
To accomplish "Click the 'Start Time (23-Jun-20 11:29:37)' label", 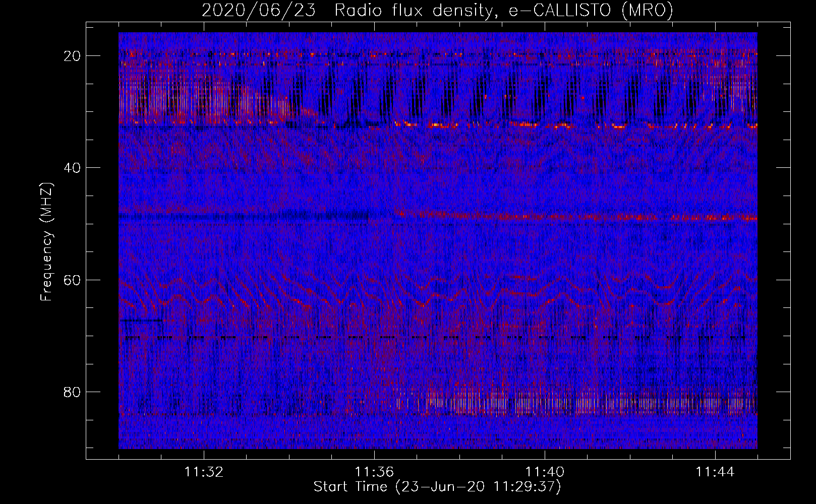I will 437,487.
